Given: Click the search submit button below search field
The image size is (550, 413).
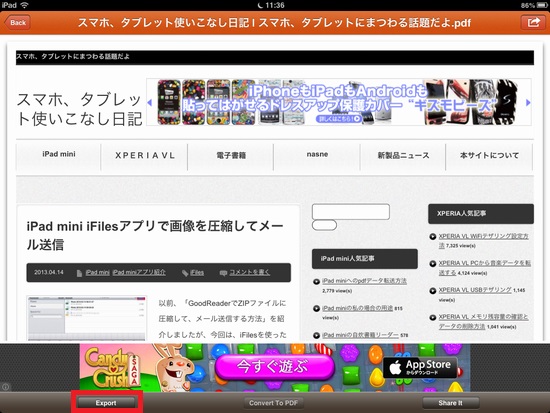Looking at the screenshot, I should coord(324,225).
